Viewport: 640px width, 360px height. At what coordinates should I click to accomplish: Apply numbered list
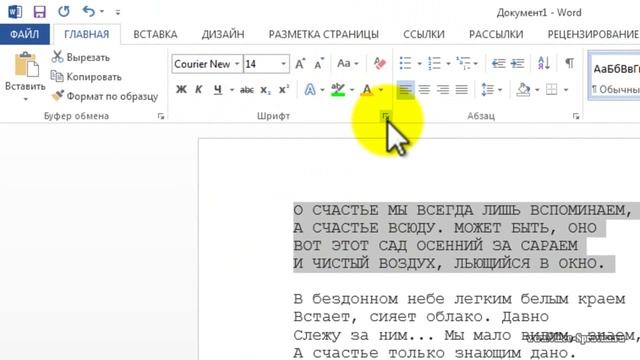point(434,64)
